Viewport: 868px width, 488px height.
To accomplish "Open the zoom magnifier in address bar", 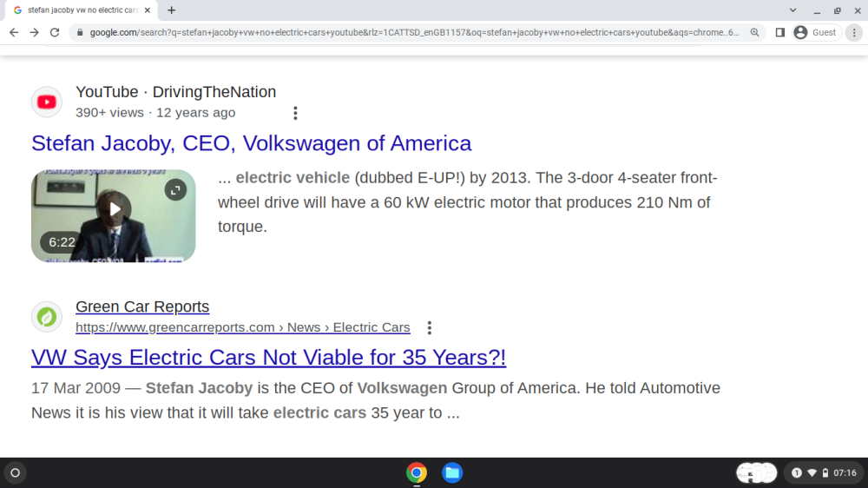I will point(754,33).
